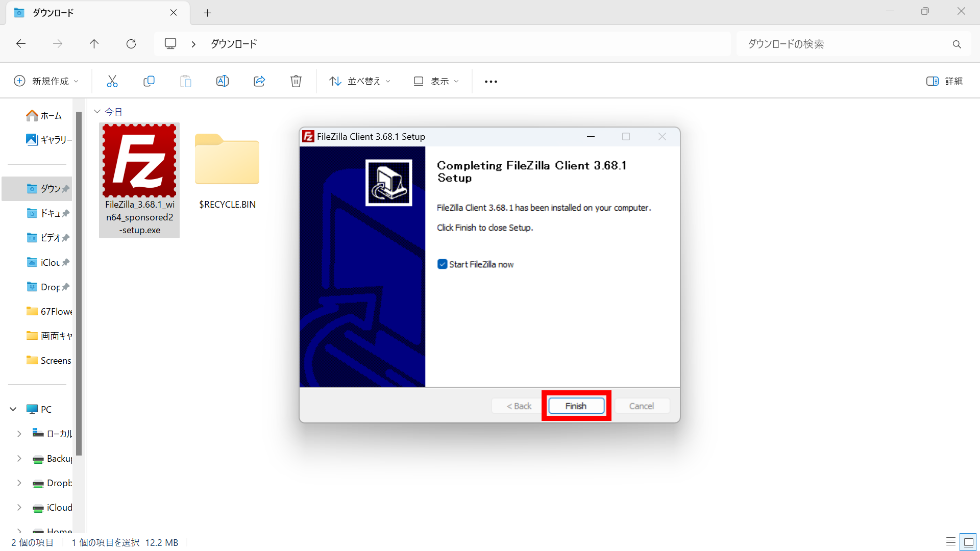
Task: Click the navigation pane scrollbar
Action: (x=79, y=283)
